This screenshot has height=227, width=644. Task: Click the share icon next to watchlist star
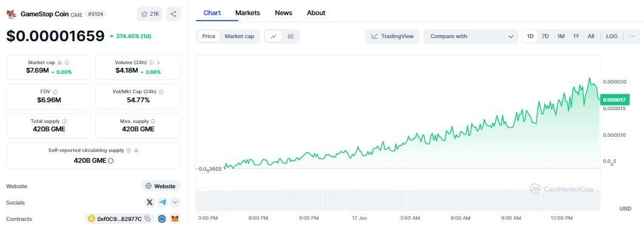click(173, 14)
